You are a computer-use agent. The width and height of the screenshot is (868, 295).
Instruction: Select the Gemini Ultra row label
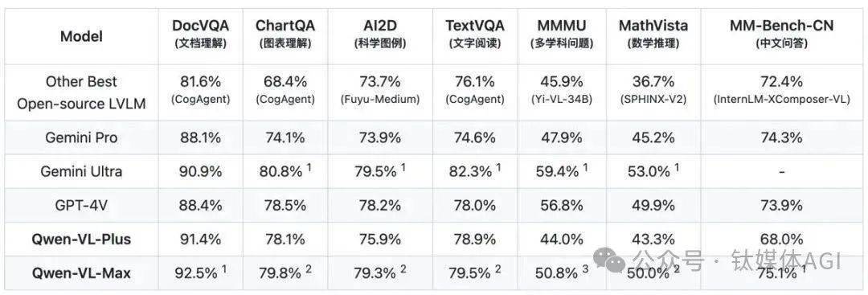81,171
